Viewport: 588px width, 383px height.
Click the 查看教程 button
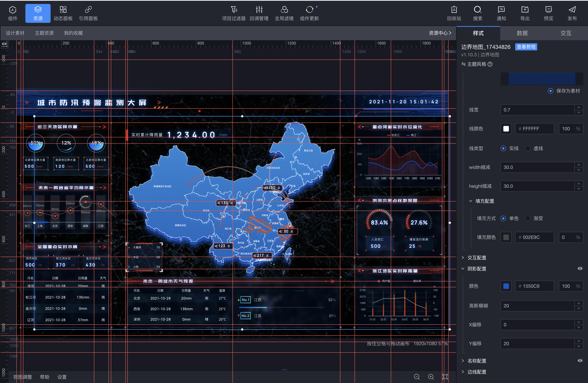tap(526, 47)
